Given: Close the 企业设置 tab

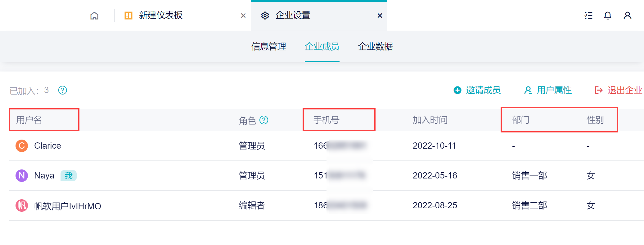Looking at the screenshot, I should [x=380, y=16].
